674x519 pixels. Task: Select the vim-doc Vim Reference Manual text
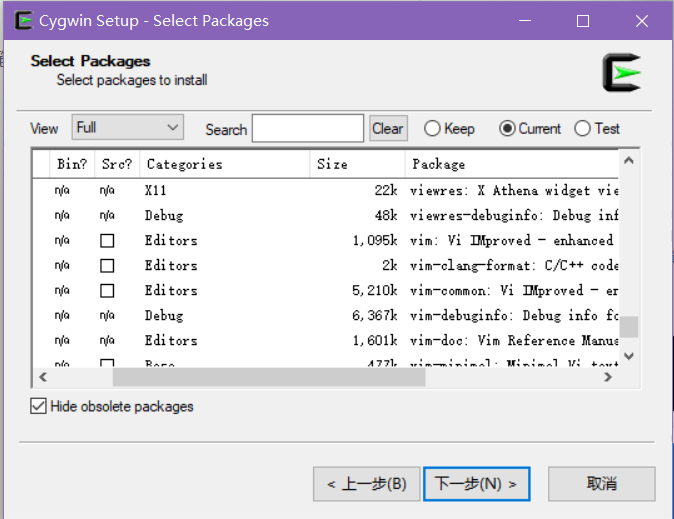click(514, 341)
